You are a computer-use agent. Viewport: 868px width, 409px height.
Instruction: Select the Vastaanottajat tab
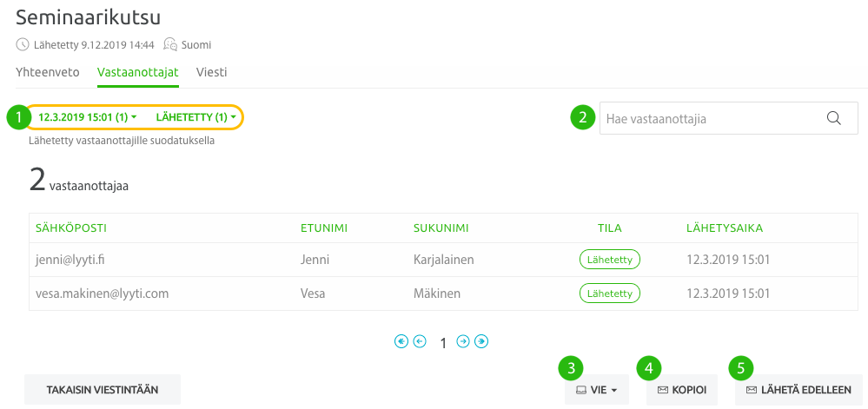coord(138,72)
